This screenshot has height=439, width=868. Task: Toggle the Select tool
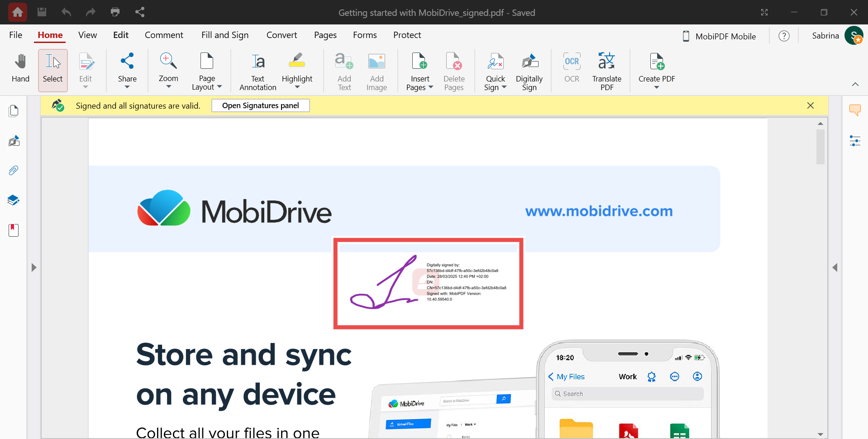coord(53,71)
